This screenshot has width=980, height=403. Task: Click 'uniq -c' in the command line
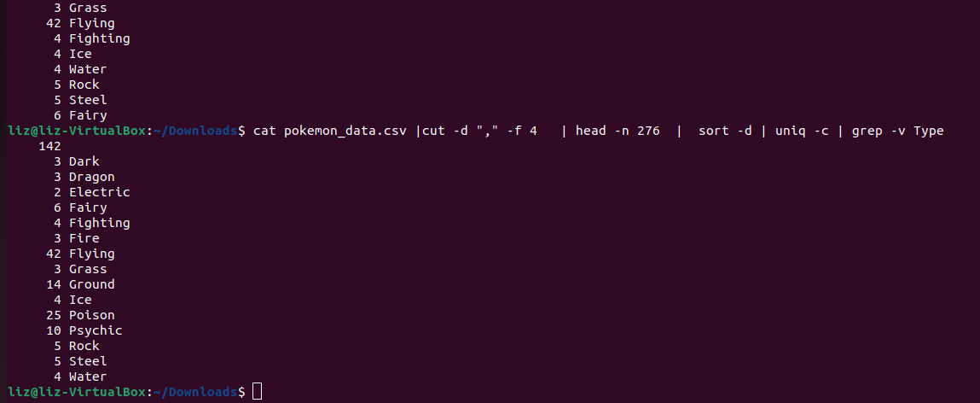802,131
